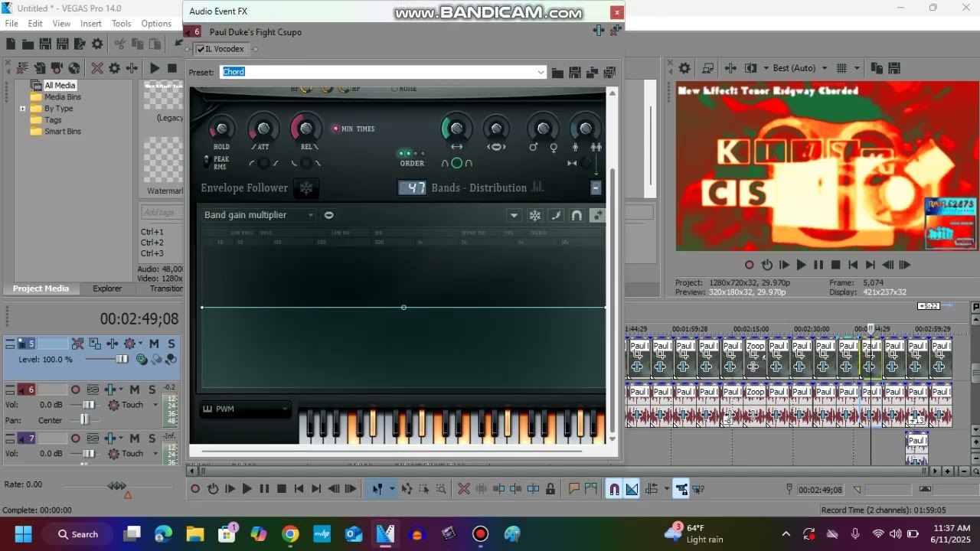Click the media generator play icon in the Project Media toolbar

[x=155, y=68]
